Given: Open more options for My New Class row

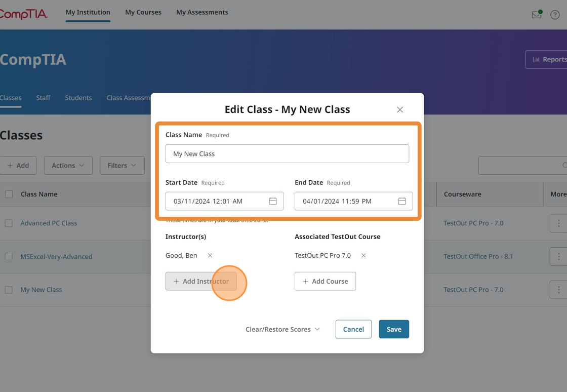Looking at the screenshot, I should [x=558, y=290].
